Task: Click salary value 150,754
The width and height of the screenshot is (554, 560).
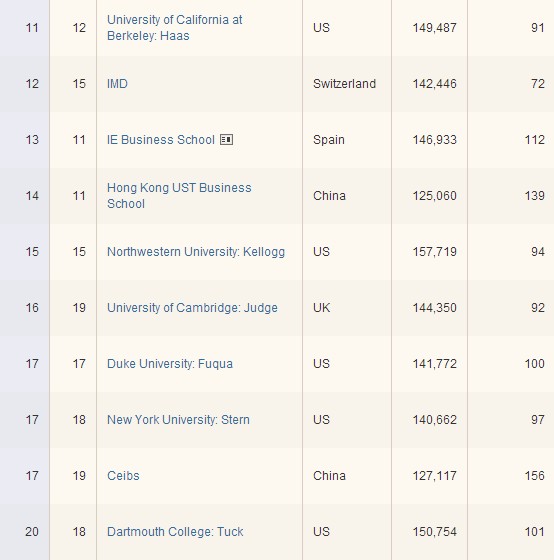Action: tap(434, 532)
